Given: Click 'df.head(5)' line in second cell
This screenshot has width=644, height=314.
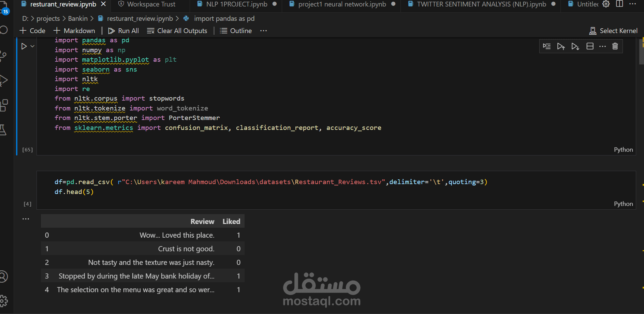Looking at the screenshot, I should coord(74,192).
